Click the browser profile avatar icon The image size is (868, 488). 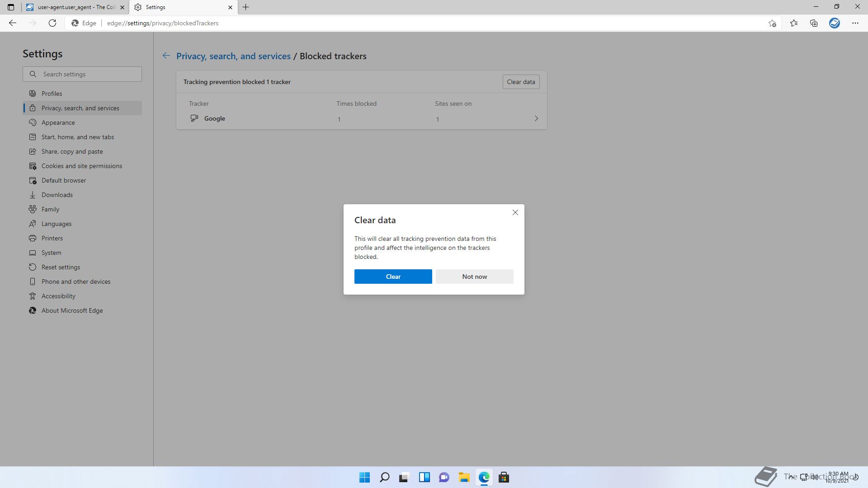point(835,23)
